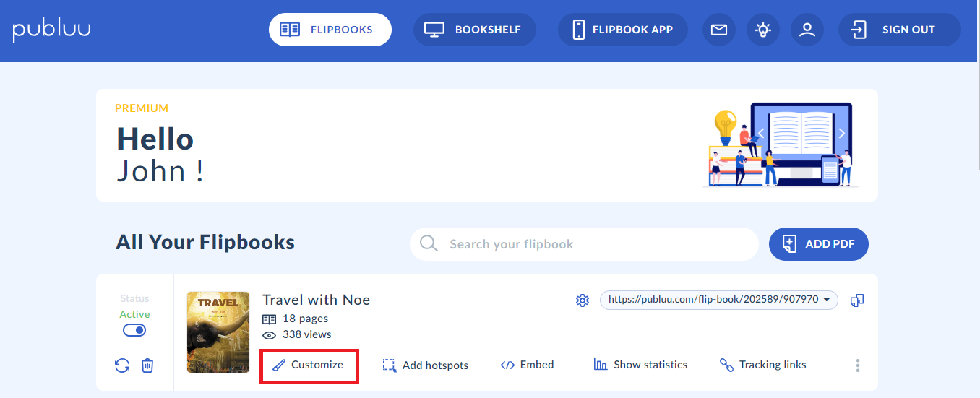
Task: Click the Search your flipbook field
Action: click(x=584, y=244)
